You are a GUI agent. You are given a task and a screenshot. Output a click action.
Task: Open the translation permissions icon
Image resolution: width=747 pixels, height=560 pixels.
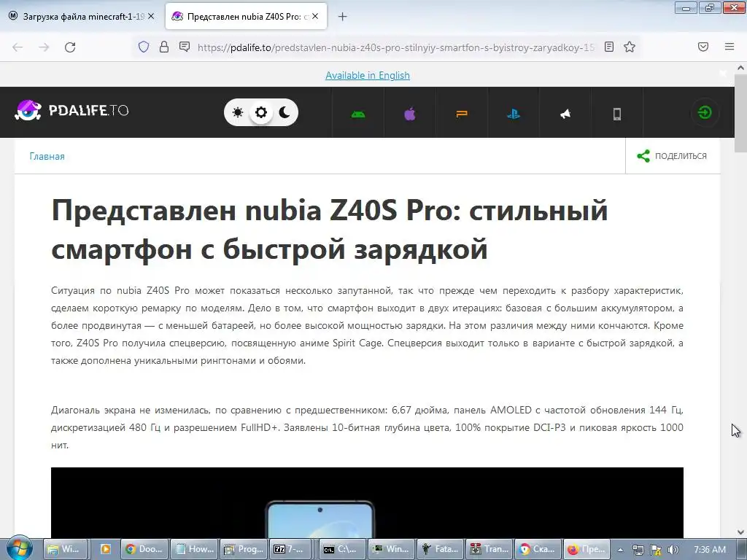pos(185,47)
